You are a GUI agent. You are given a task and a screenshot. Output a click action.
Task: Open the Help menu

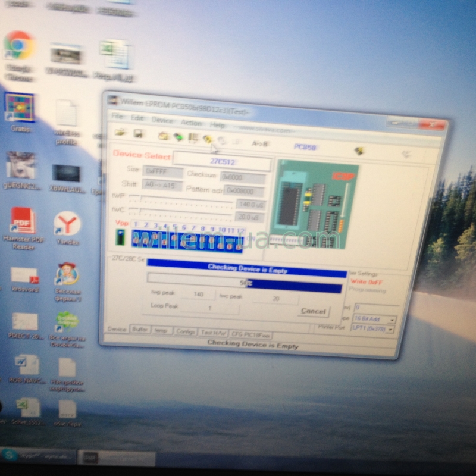pyautogui.click(x=217, y=125)
